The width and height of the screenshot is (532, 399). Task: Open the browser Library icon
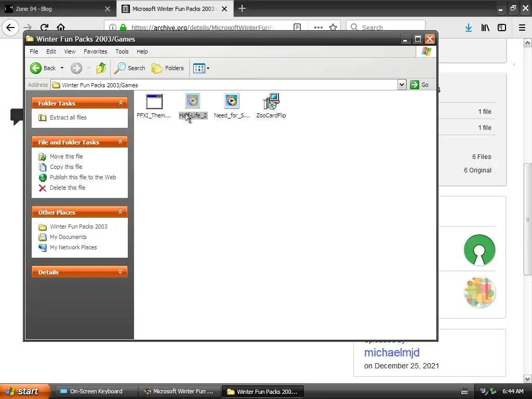click(485, 28)
